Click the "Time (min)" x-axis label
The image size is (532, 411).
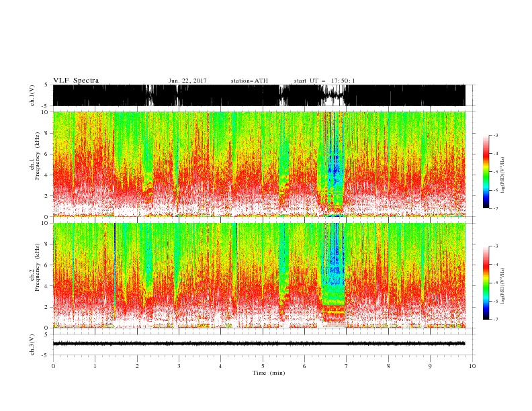(269, 373)
